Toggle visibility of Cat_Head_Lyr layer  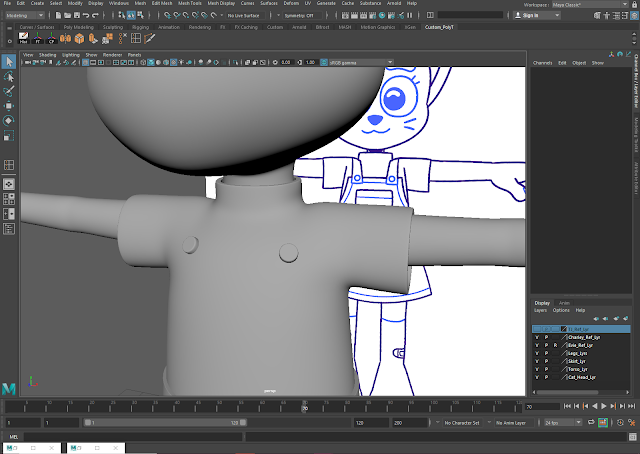pos(537,377)
